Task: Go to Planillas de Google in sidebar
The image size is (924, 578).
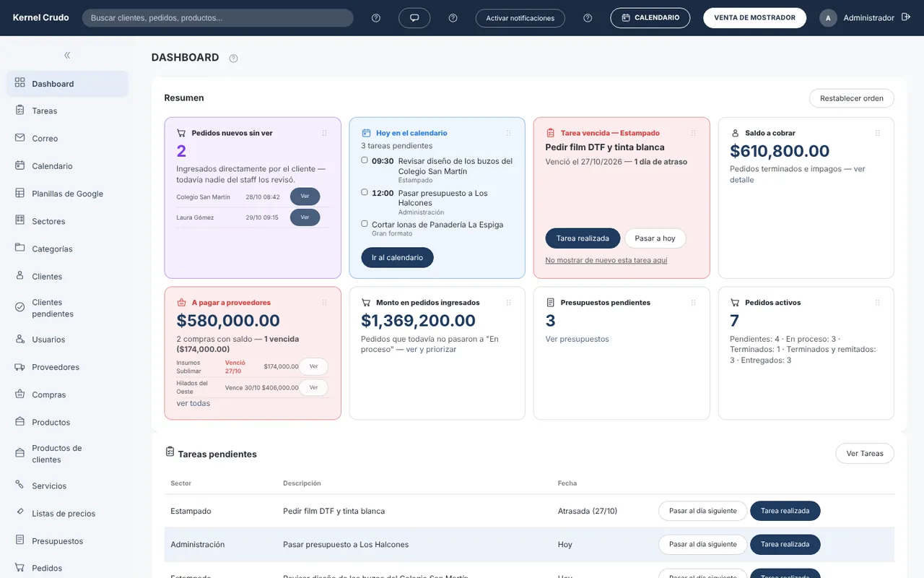Action: tap(67, 194)
